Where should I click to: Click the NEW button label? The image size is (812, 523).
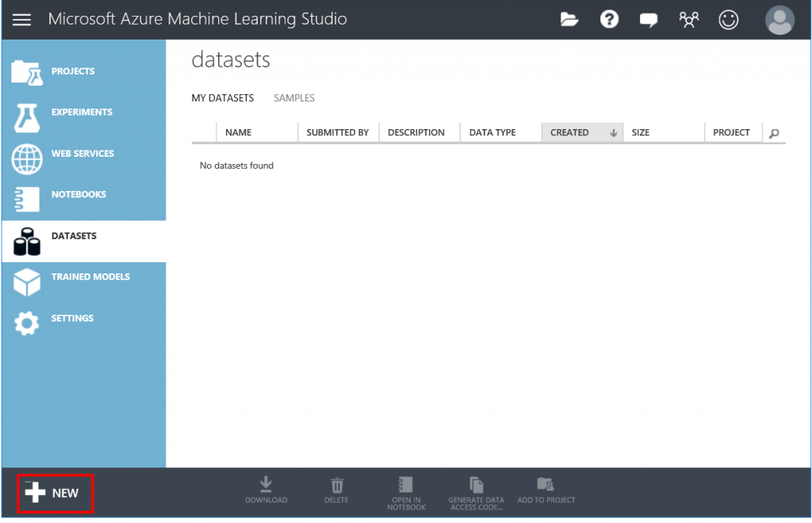(65, 493)
